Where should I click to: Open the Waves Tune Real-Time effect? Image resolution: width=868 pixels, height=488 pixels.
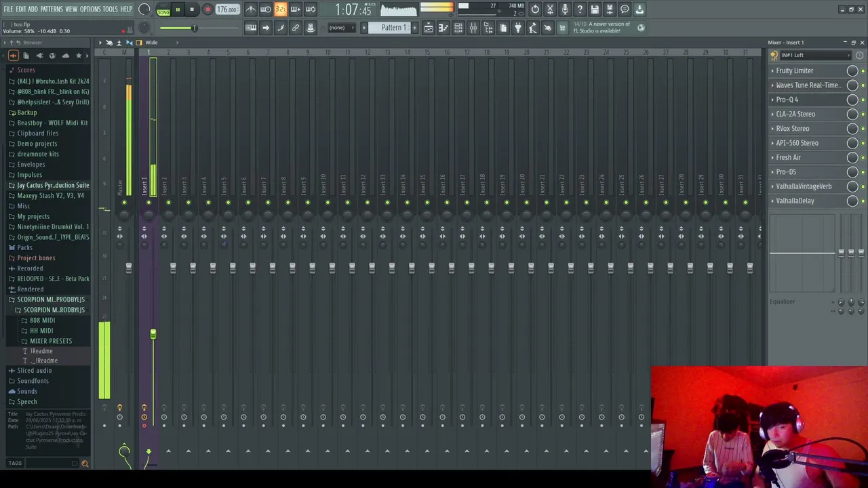coord(808,85)
